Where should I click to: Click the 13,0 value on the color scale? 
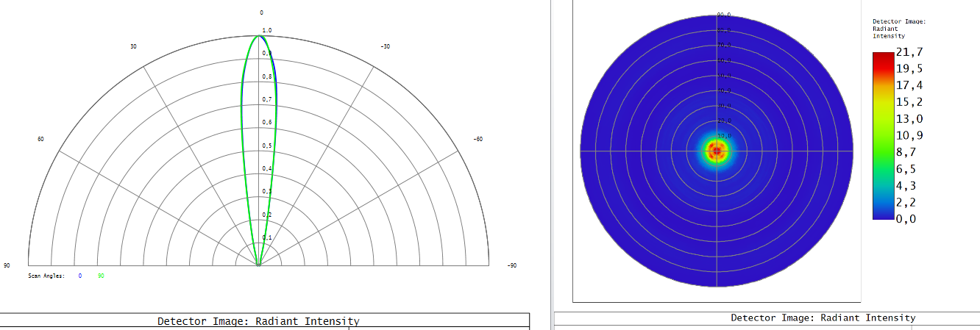[909, 118]
